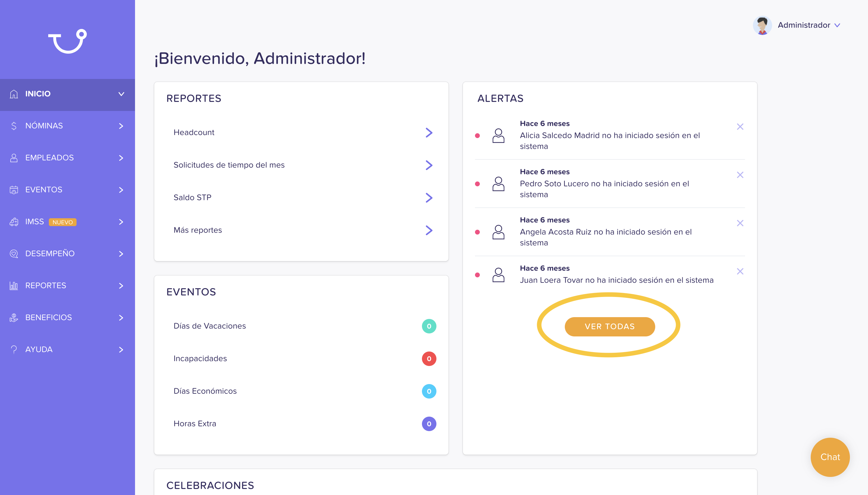
Task: Click the person icon next to EMPLEADOS
Action: pyautogui.click(x=14, y=158)
